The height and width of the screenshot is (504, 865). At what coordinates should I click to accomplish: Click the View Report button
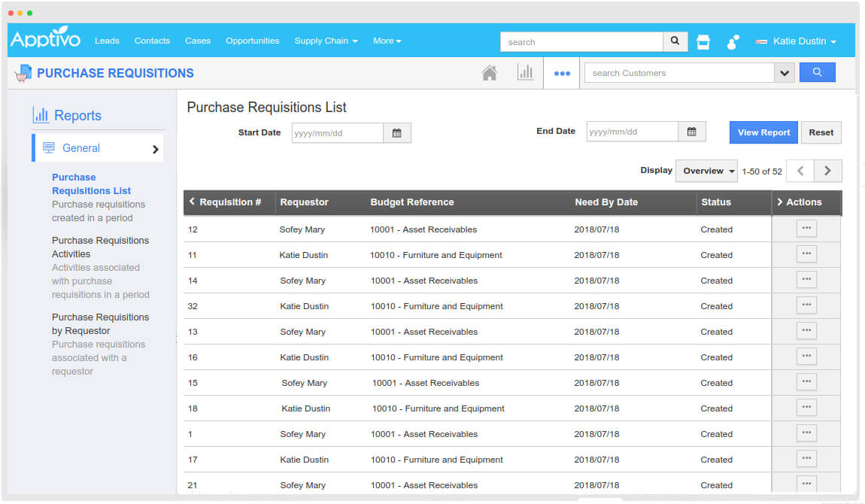coord(763,132)
